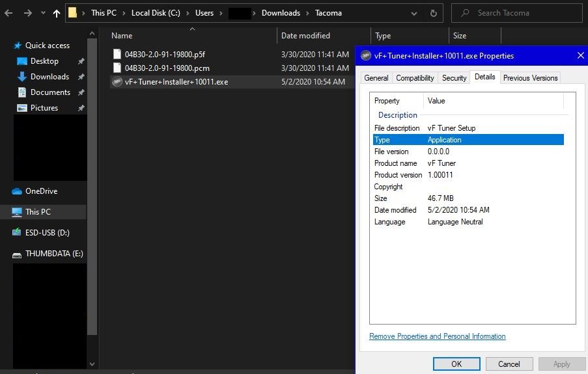Select Product name vF Tuner row
The image size is (588, 374).
point(468,163)
